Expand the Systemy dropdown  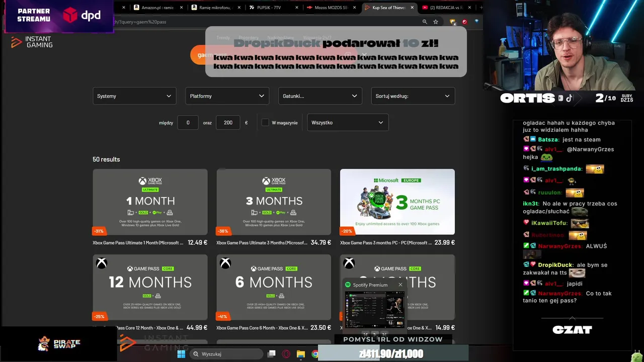tap(134, 96)
